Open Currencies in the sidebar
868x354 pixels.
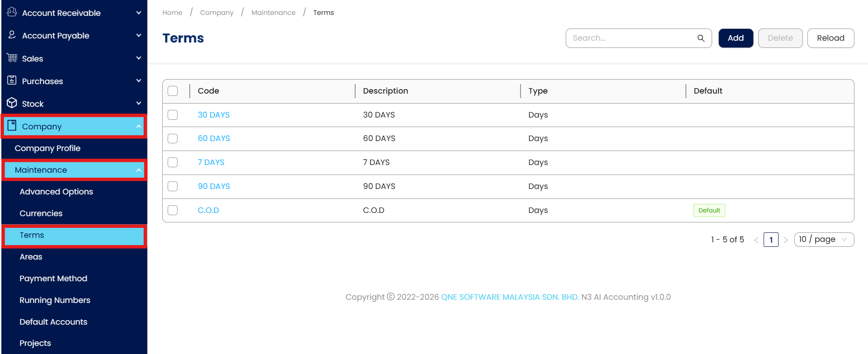coord(41,213)
